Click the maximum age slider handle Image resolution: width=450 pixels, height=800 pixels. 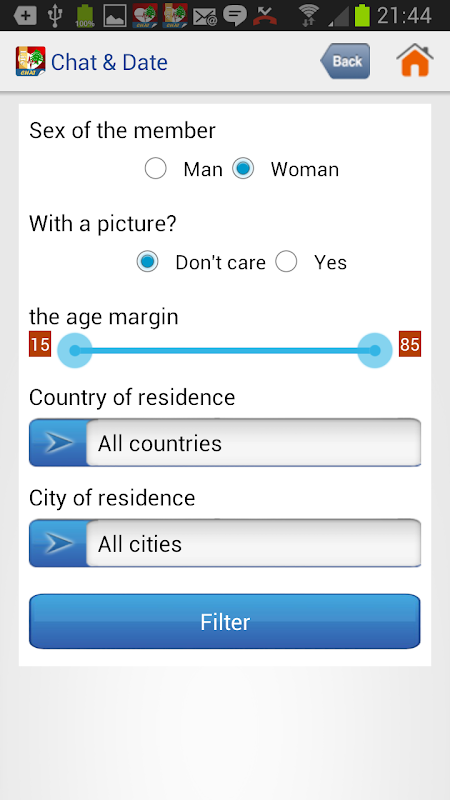[x=375, y=350]
